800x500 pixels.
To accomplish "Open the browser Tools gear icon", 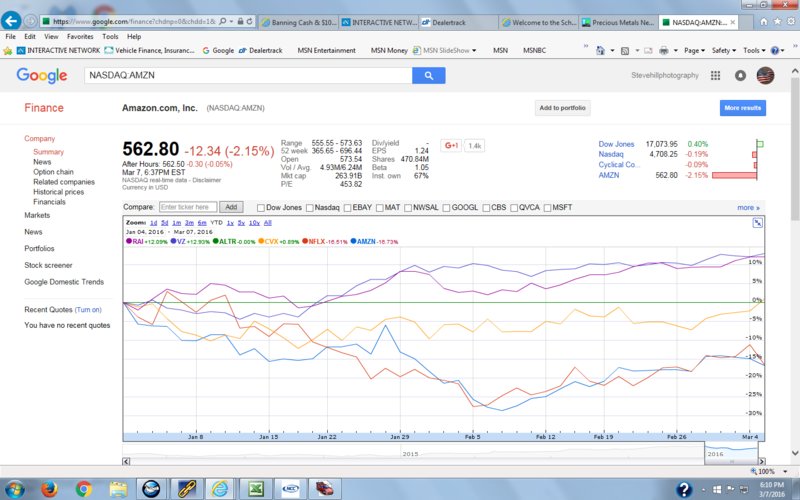I will [791, 21].
